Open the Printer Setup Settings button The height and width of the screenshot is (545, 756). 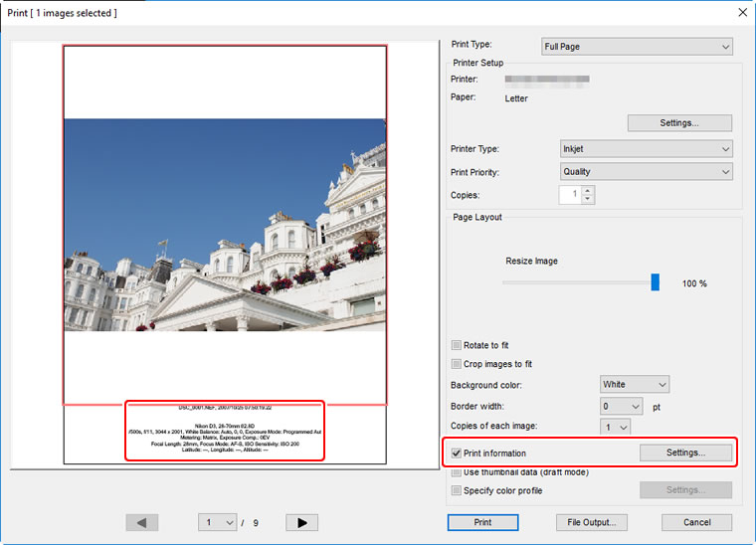pos(679,123)
